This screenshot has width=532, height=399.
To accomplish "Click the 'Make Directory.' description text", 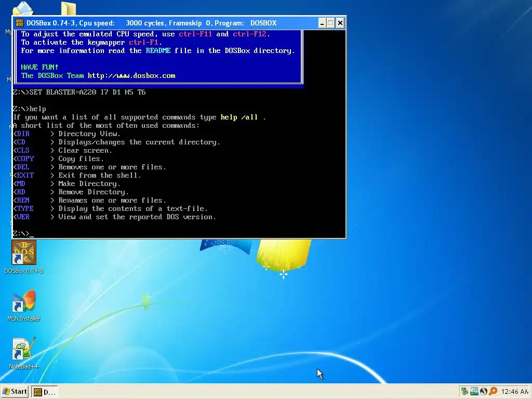I will (89, 183).
